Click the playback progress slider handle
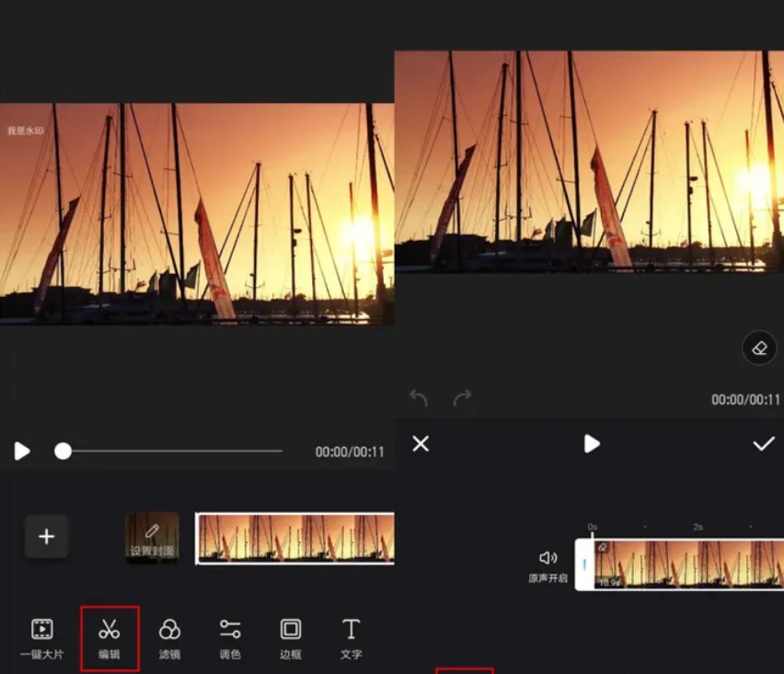The width and height of the screenshot is (784, 674). point(63,451)
